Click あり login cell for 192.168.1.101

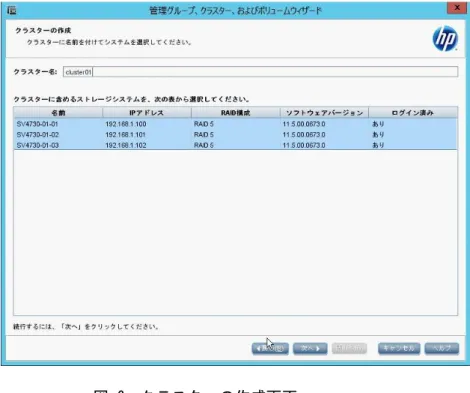click(378, 135)
